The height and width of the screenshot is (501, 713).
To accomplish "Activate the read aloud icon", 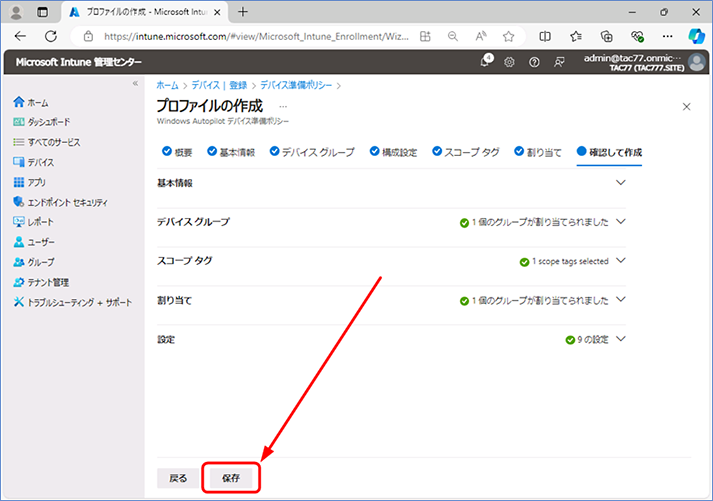I will coord(481,36).
